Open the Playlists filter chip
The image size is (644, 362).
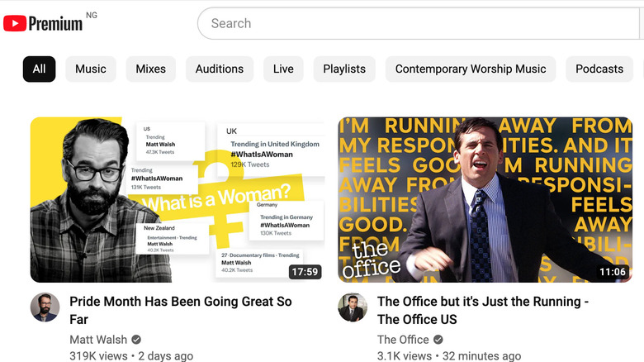pos(344,69)
